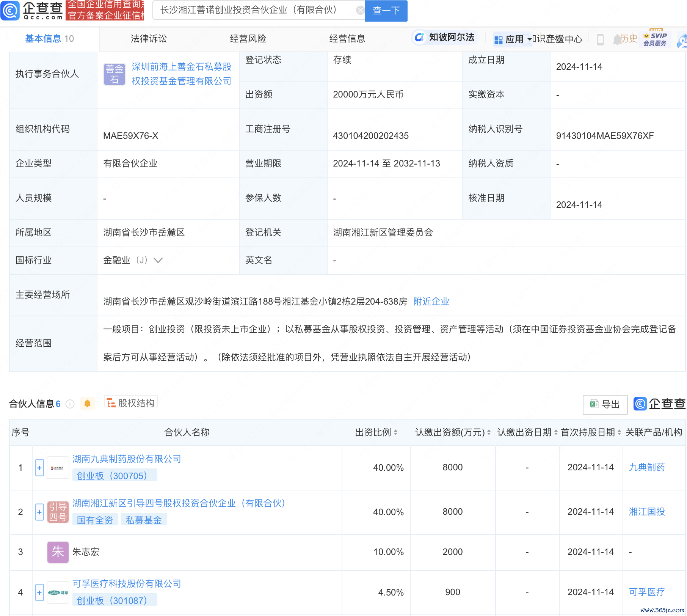The height and width of the screenshot is (616, 687).
Task: Click the 九典制药 company logo thumbnail
Action: pos(58,468)
